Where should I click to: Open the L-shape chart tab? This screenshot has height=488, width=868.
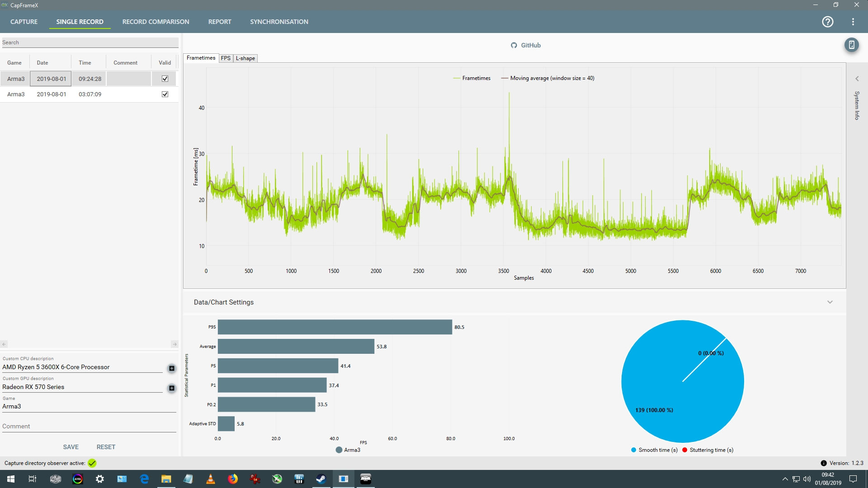coord(245,58)
